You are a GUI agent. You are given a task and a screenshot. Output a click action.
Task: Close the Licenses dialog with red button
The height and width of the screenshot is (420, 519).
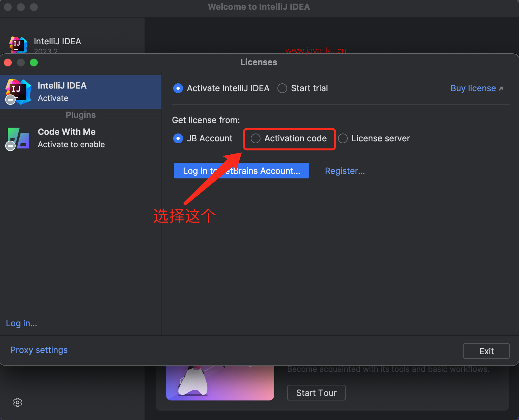[8, 63]
